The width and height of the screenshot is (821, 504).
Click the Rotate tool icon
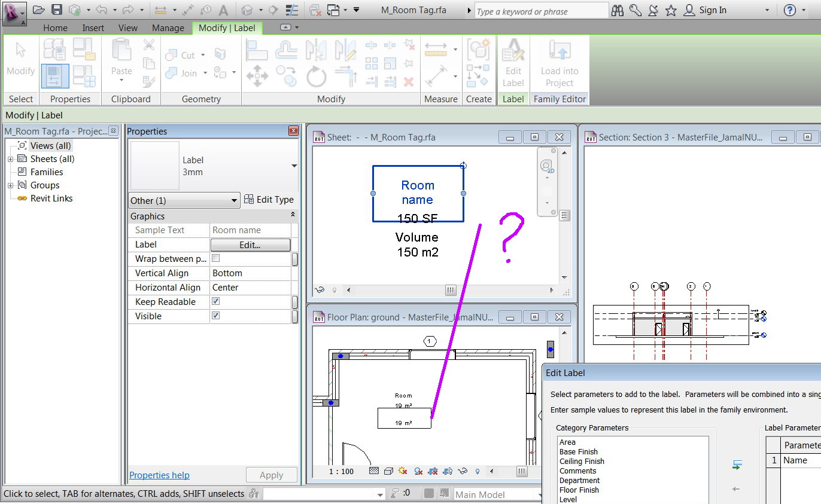pyautogui.click(x=317, y=77)
